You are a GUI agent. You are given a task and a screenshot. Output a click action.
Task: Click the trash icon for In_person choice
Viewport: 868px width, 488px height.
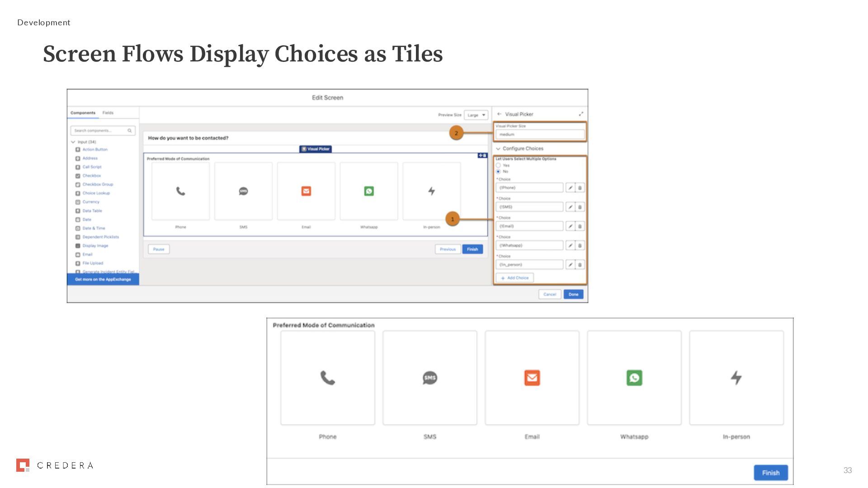(580, 265)
